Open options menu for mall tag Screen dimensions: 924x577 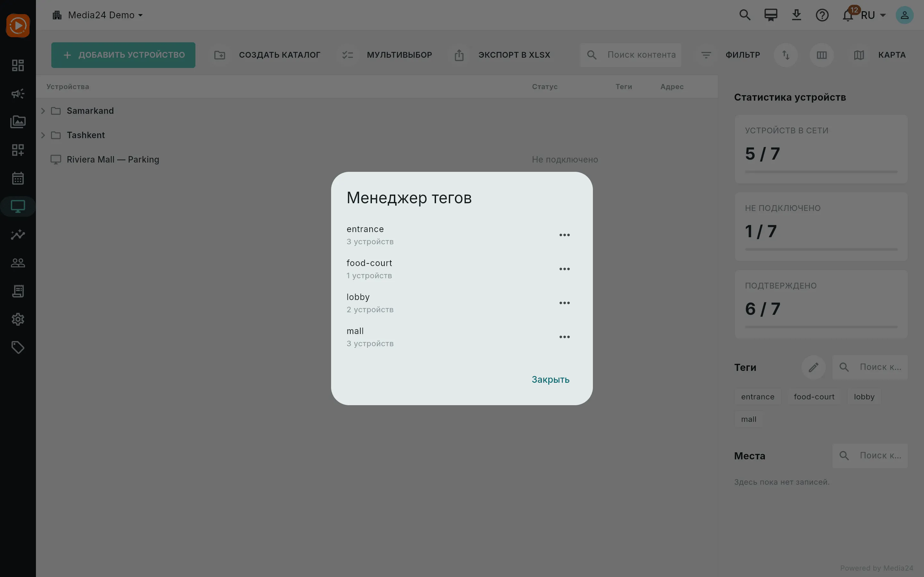[564, 337]
